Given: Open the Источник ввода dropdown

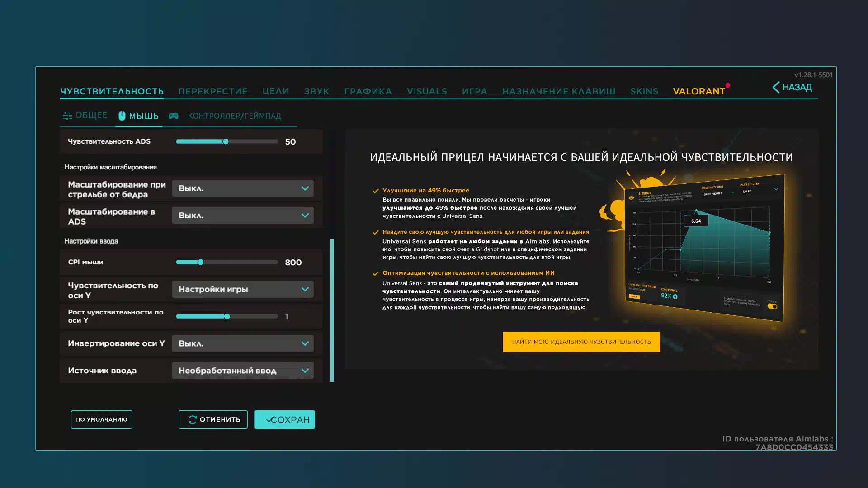Looking at the screenshot, I should coord(243,371).
